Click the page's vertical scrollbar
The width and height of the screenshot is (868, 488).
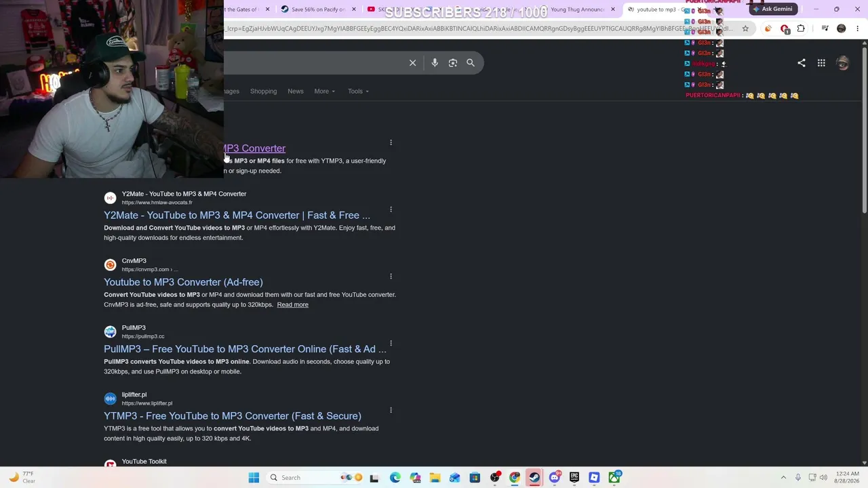pos(864,129)
